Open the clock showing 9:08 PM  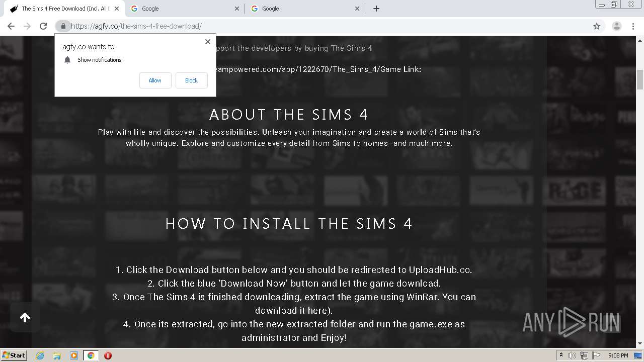pos(618,355)
